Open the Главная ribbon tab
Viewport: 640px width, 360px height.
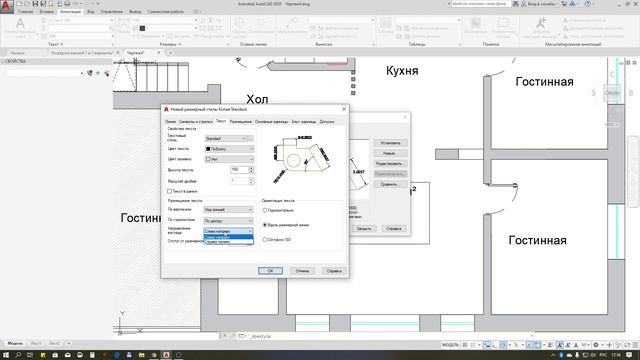point(25,12)
